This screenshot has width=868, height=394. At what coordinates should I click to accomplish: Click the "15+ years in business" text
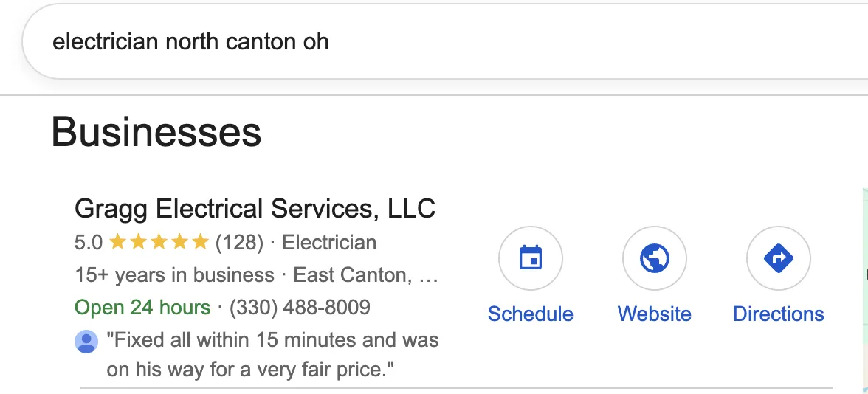pyautogui.click(x=174, y=275)
